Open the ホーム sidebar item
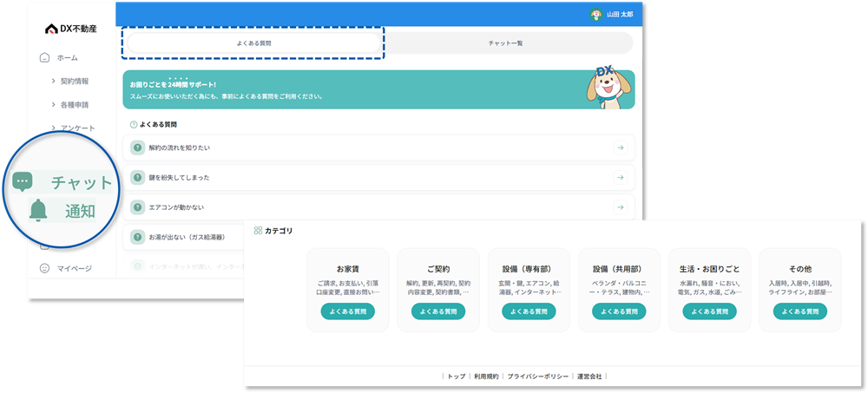 67,57
